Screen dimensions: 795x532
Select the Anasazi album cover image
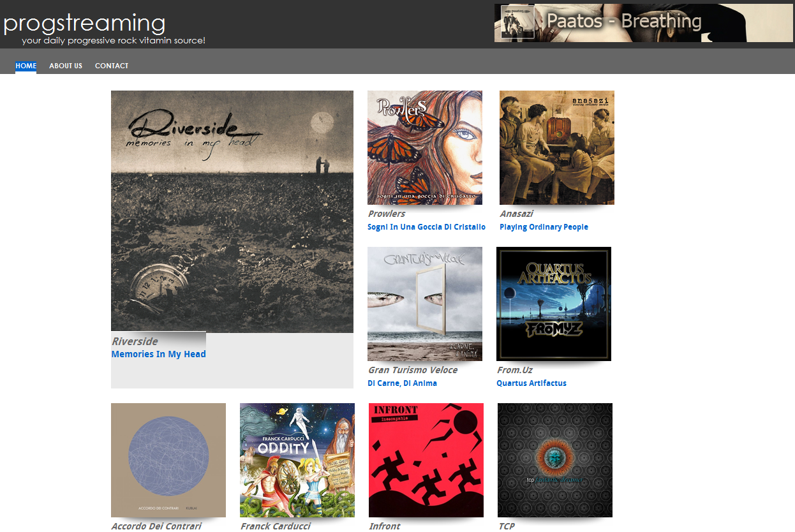[557, 147]
